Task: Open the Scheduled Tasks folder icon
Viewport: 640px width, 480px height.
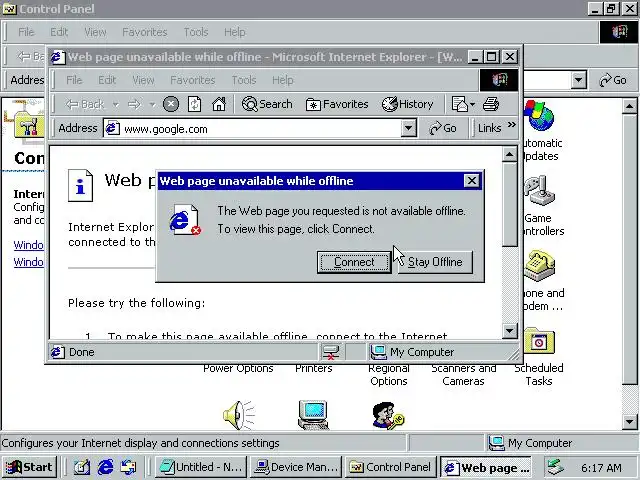Action: click(540, 340)
